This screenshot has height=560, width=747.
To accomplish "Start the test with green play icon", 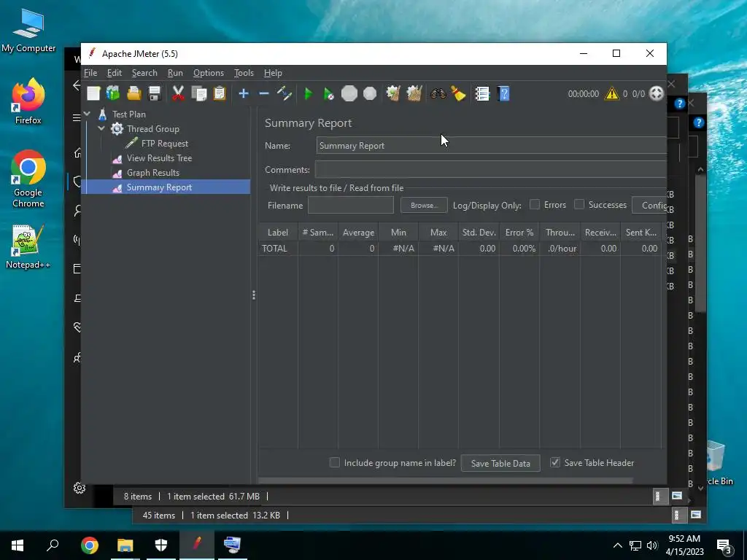I will (x=309, y=94).
